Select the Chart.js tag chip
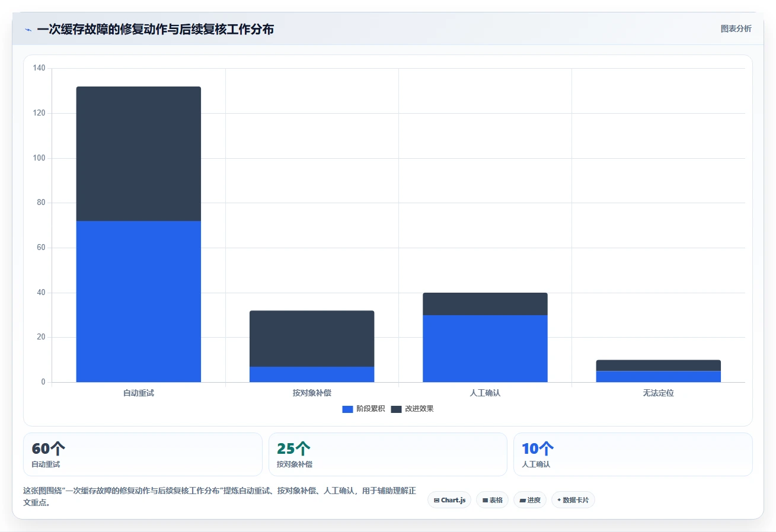Screen dimensions: 776x532 (x=449, y=500)
